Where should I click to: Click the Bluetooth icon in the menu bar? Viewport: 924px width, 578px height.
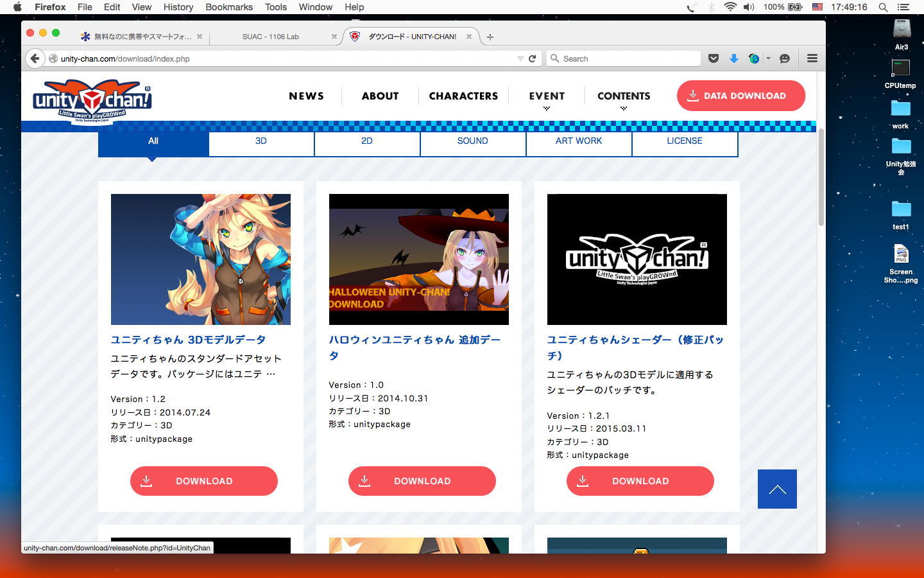pyautogui.click(x=711, y=7)
